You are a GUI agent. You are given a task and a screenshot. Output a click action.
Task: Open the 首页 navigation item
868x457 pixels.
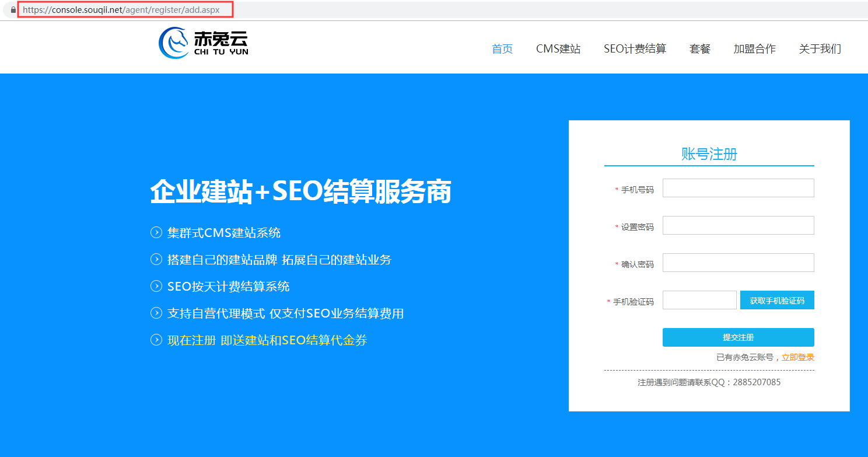[502, 49]
